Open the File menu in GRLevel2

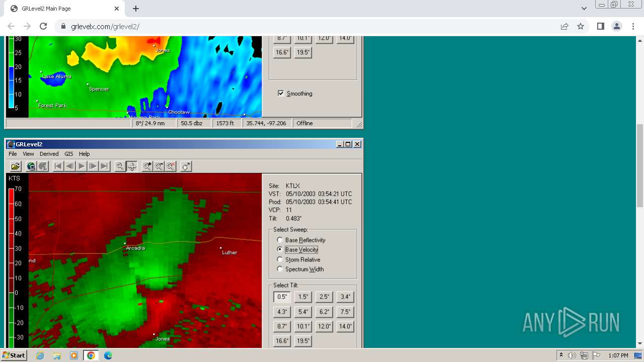point(13,154)
